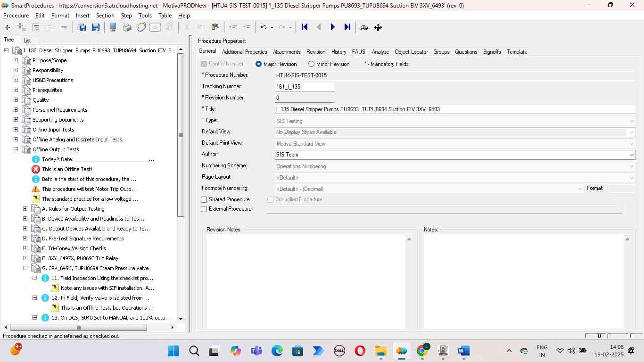Viewport: 644px width, 362px height.
Task: Click info icon beside Today's Date
Action: [x=36, y=159]
